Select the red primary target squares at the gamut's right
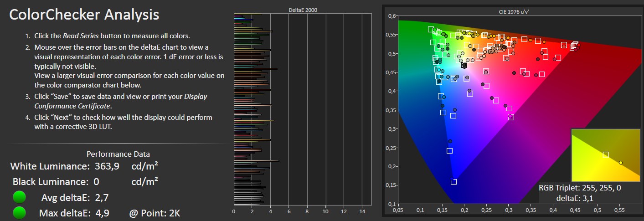Viewport: 644px width, 221px height. click(574, 45)
